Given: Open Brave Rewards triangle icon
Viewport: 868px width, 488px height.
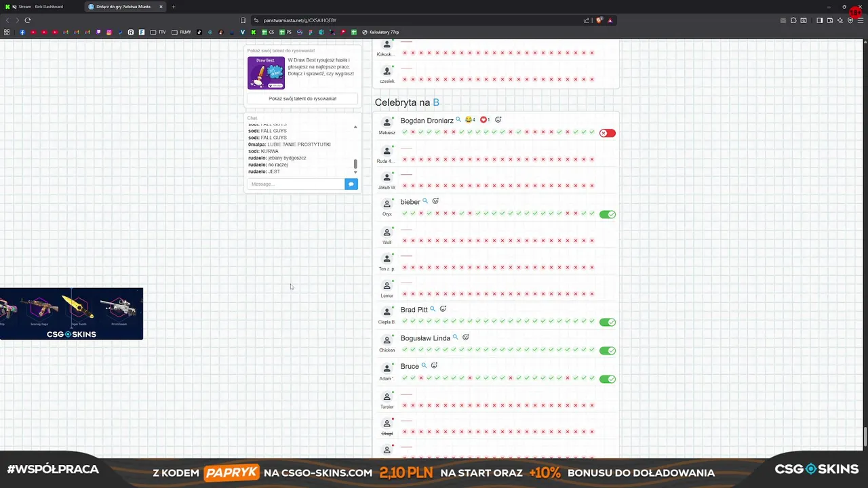Looking at the screenshot, I should [x=610, y=20].
